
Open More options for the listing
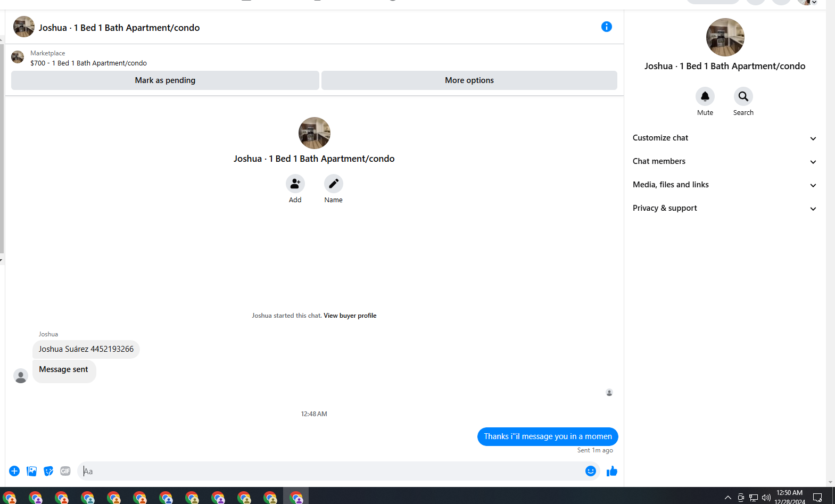[x=469, y=80]
